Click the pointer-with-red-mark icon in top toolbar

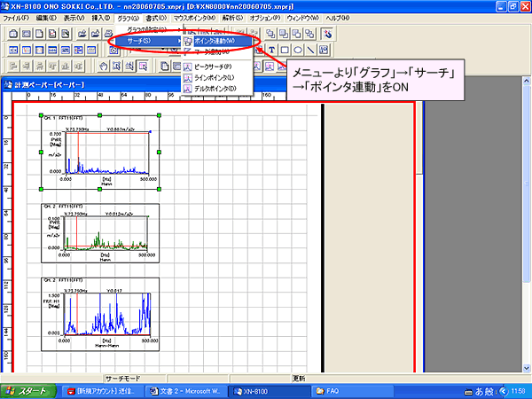pyautogui.click(x=326, y=34)
